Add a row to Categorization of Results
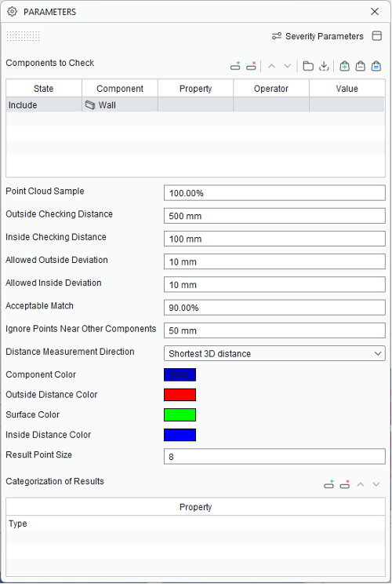392x584 pixels. pos(328,484)
